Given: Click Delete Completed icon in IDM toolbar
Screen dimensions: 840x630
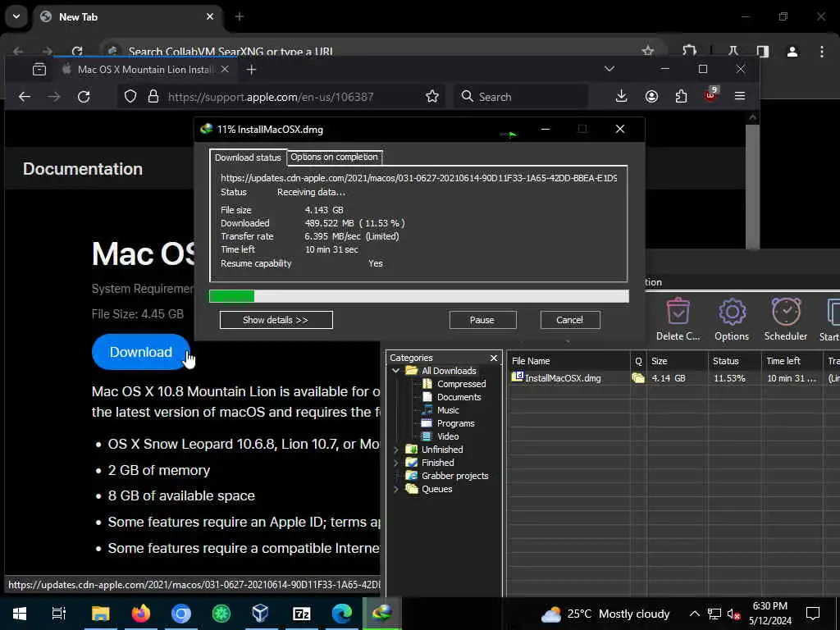Looking at the screenshot, I should pyautogui.click(x=678, y=320).
